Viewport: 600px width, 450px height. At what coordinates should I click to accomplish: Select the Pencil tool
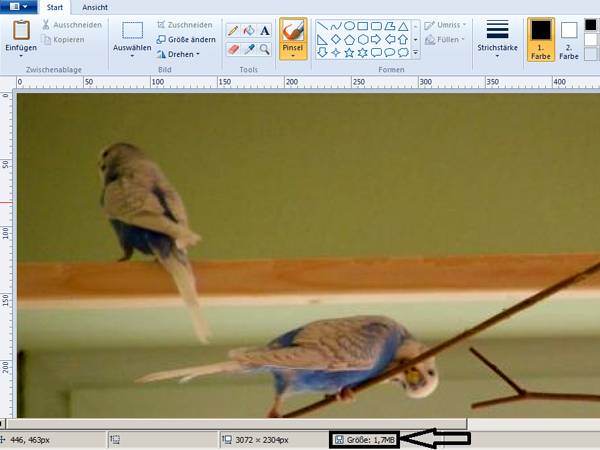tap(233, 30)
